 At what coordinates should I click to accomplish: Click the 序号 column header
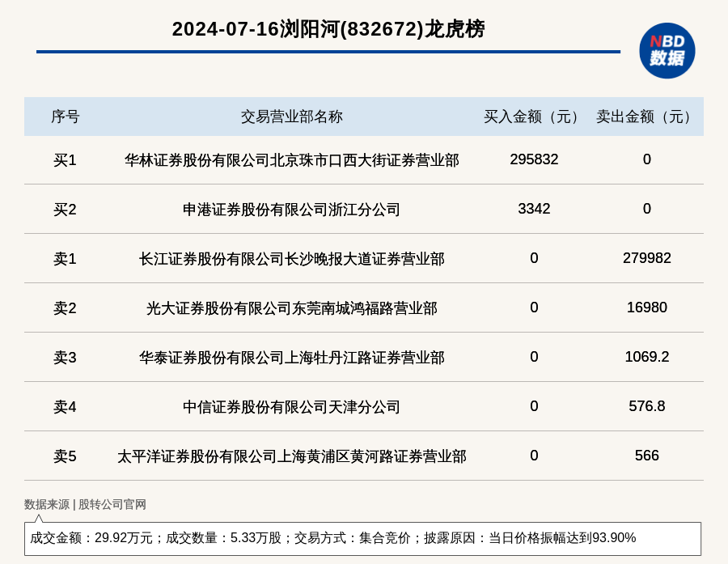(x=65, y=117)
